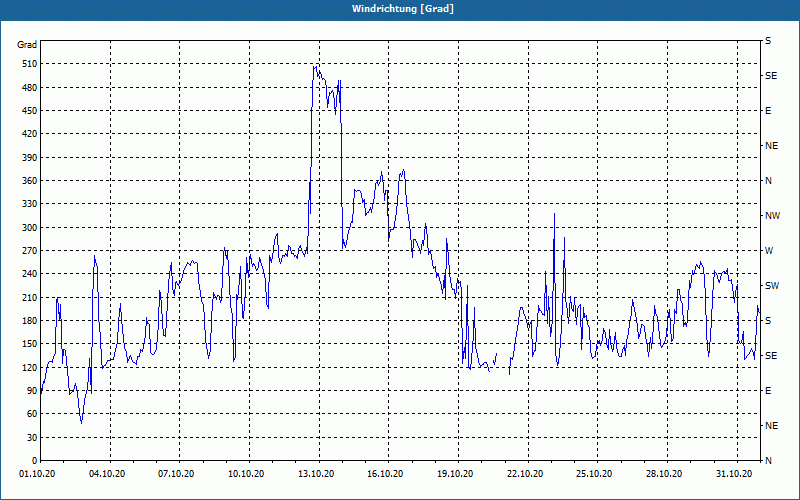The height and width of the screenshot is (500, 800).
Task: Select the E compass label aligned with 90
Action: [x=768, y=391]
